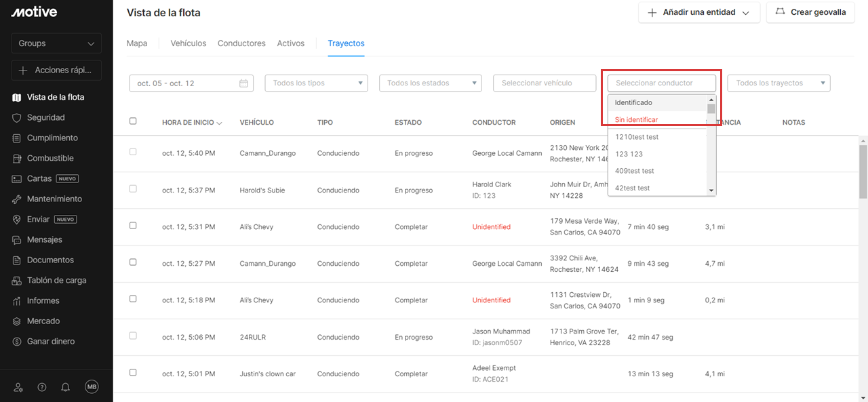This screenshot has width=868, height=402.
Task: Switch to the Vehículos tab
Action: point(189,43)
